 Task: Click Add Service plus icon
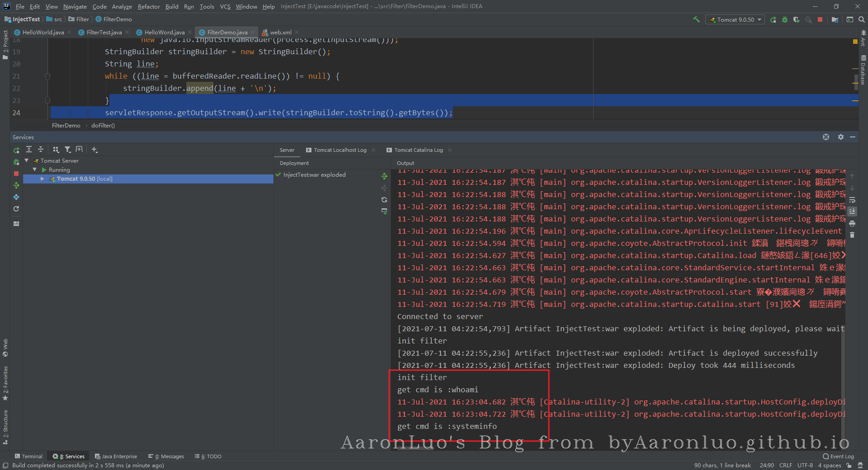94,150
